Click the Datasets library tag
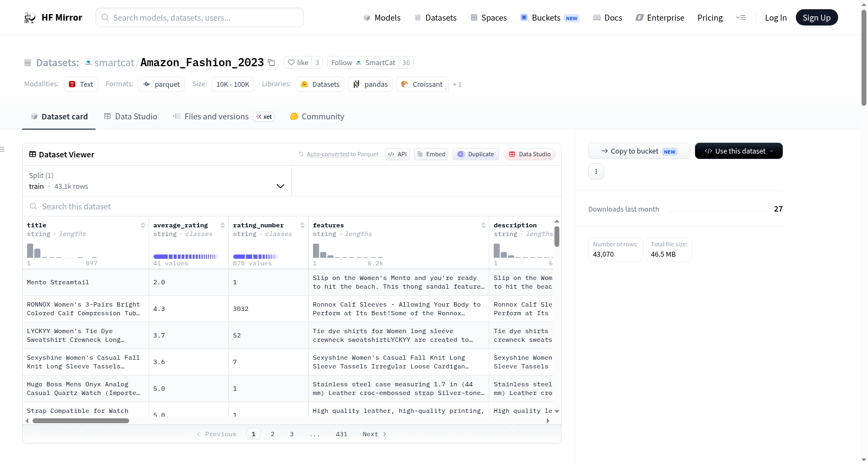This screenshot has width=868, height=465. (x=320, y=84)
